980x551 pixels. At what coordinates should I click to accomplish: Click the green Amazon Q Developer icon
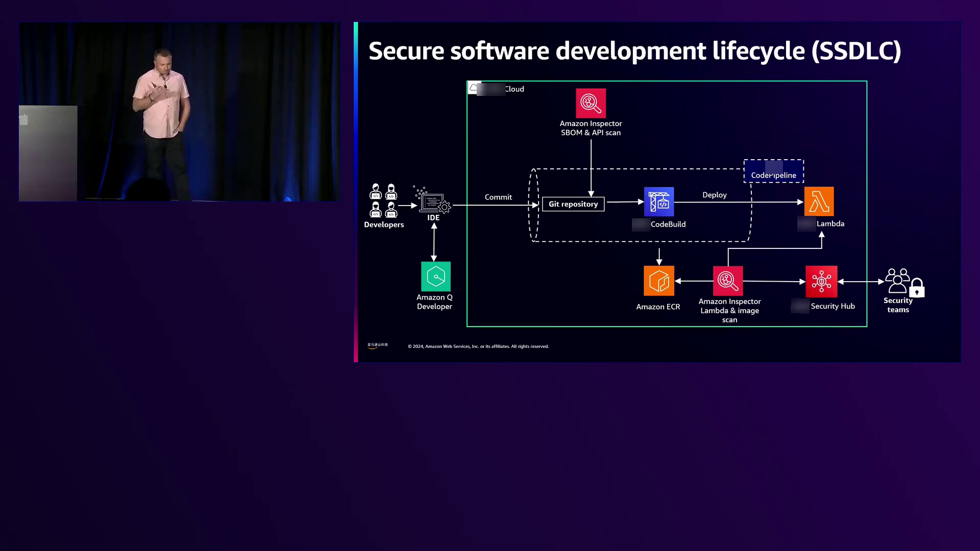point(436,277)
